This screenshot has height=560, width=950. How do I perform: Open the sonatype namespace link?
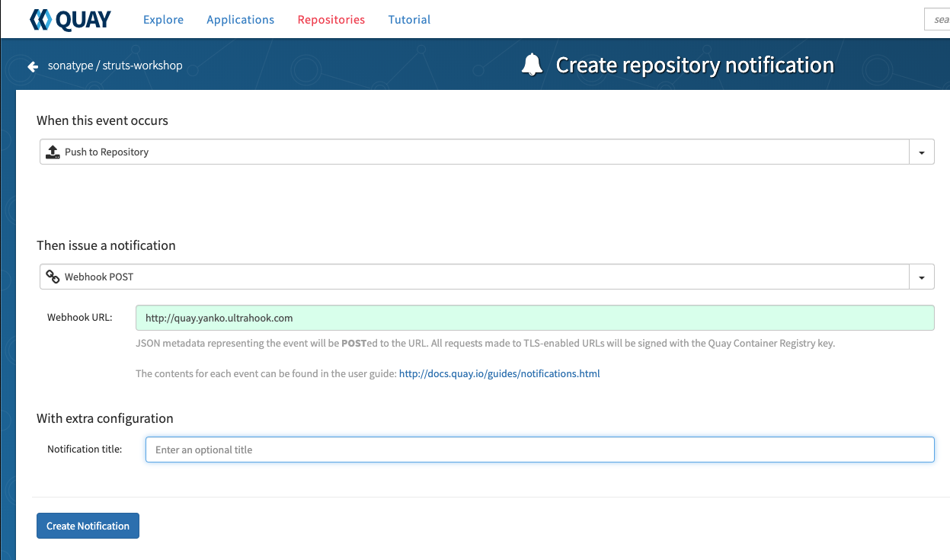(70, 66)
